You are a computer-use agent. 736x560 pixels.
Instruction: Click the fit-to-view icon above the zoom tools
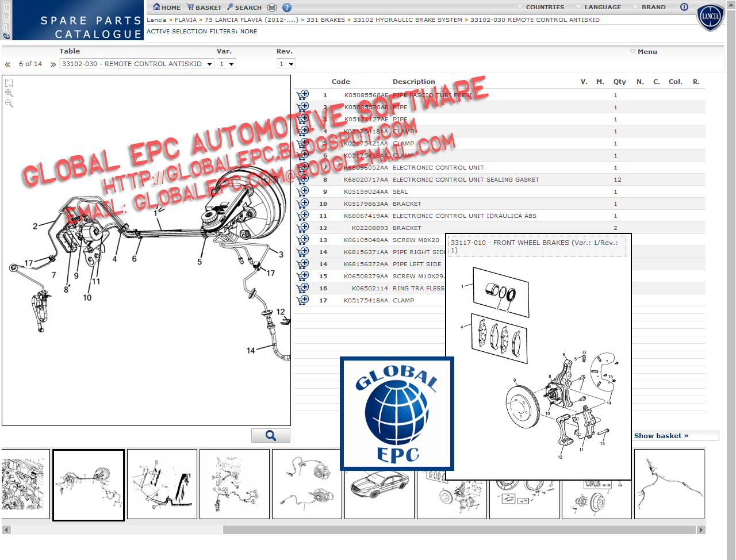click(9, 82)
